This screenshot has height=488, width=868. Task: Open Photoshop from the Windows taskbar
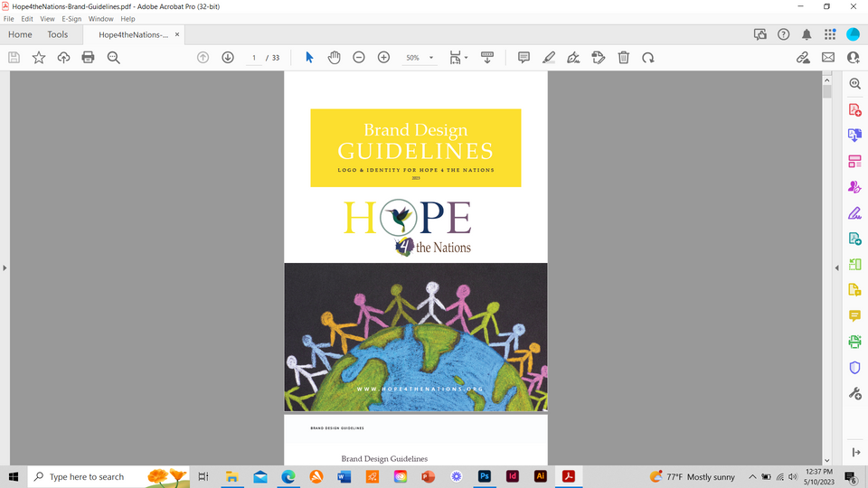click(485, 476)
